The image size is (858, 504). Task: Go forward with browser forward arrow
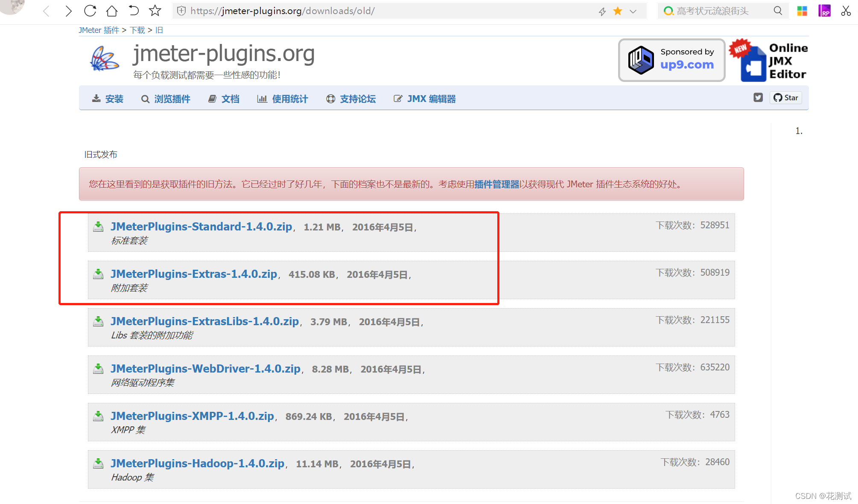click(68, 11)
